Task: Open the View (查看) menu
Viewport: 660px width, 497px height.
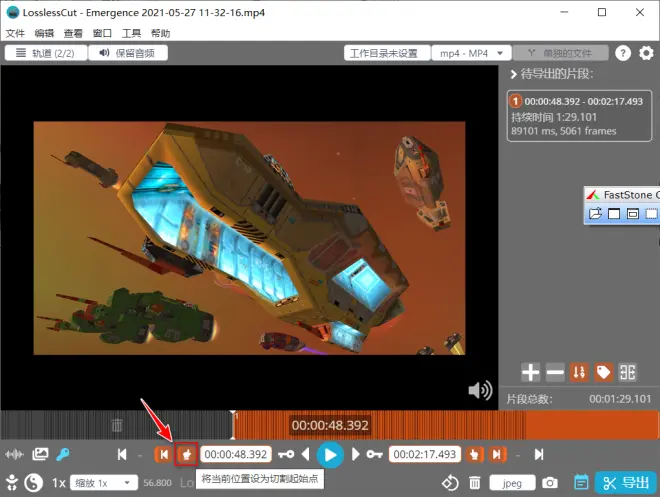Action: (73, 33)
